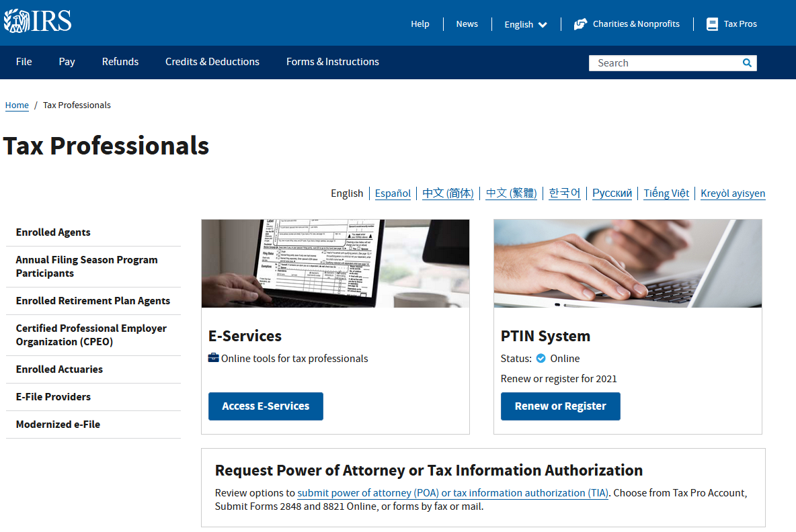The width and height of the screenshot is (796, 532).
Task: Click the Tax Pros tablet icon
Action: [x=711, y=24]
